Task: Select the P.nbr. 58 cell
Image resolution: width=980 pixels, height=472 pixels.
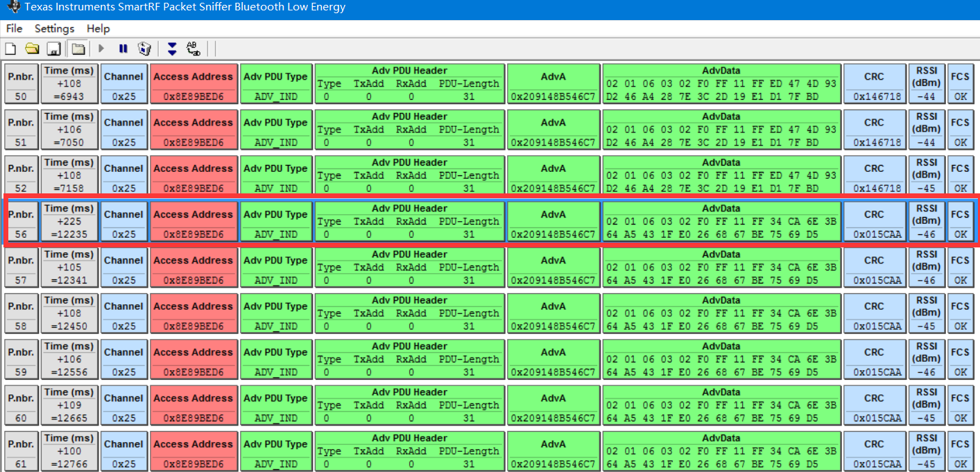Action: pyautogui.click(x=21, y=313)
